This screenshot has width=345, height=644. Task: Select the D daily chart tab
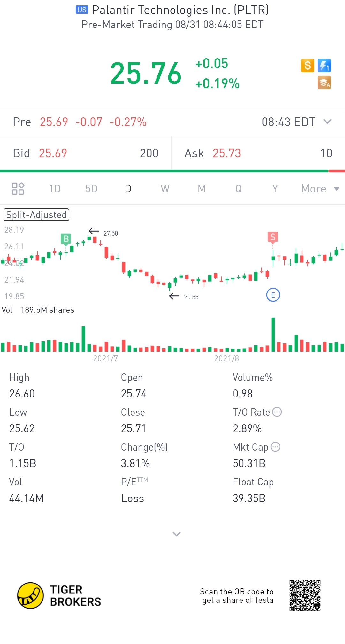pyautogui.click(x=128, y=189)
